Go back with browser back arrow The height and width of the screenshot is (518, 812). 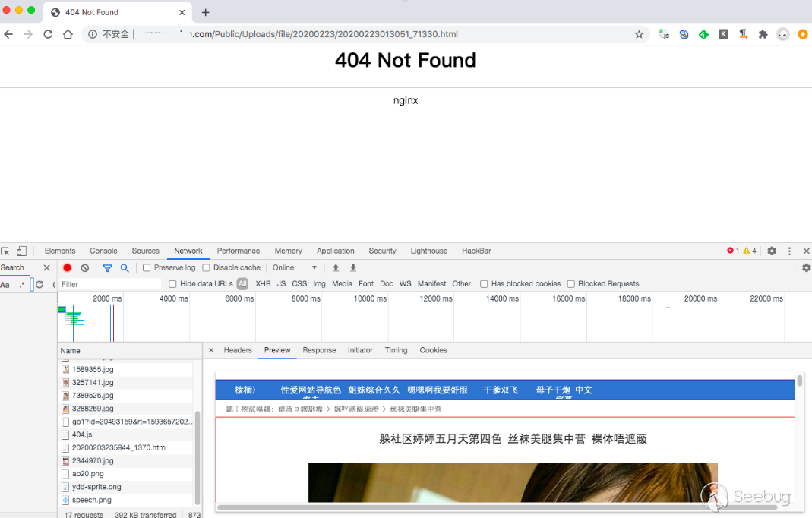[x=8, y=34]
